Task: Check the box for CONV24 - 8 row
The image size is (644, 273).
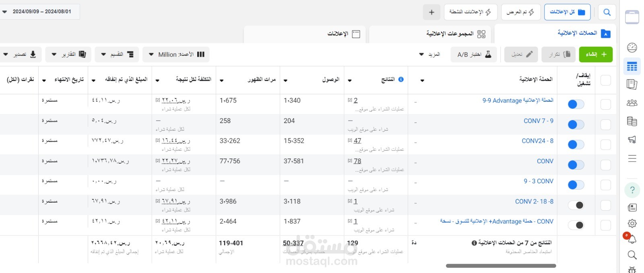Action: [606, 145]
